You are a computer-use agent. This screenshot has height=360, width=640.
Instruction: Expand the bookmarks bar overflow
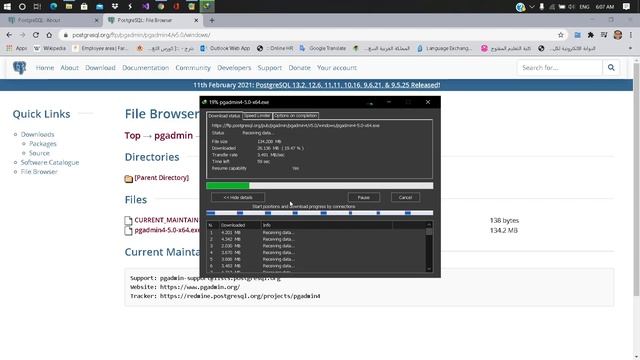[x=631, y=48]
